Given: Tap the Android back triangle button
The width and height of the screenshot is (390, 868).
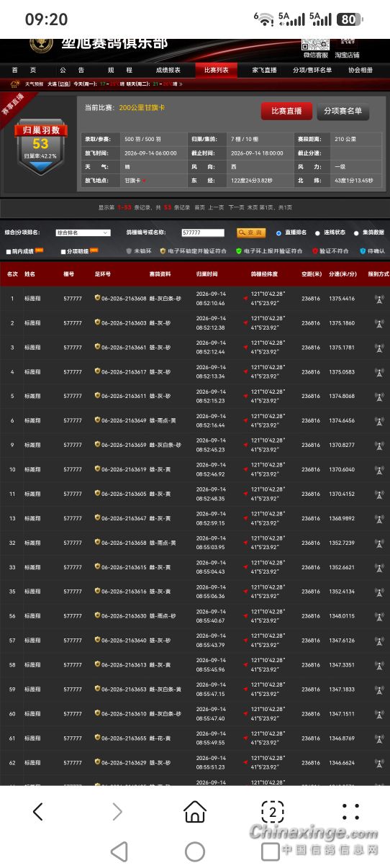Looking at the screenshot, I should click(x=119, y=851).
